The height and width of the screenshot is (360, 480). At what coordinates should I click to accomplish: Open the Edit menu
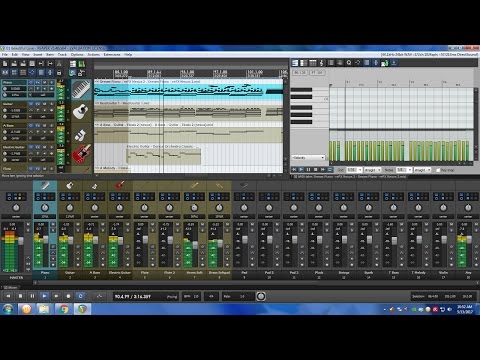[x=15, y=54]
